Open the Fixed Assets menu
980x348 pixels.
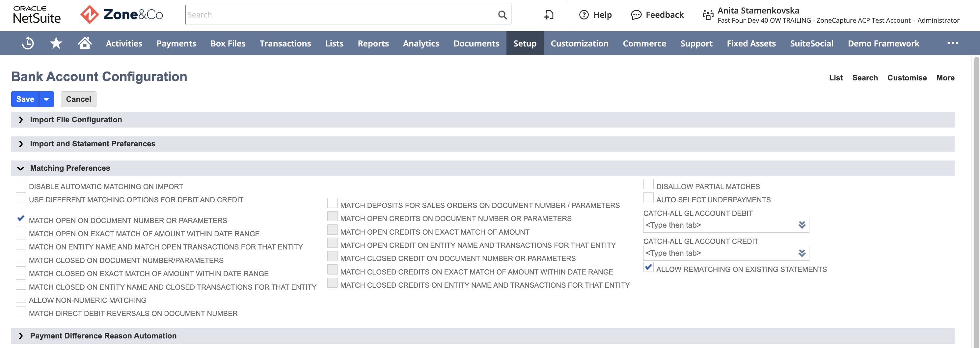coord(751,43)
